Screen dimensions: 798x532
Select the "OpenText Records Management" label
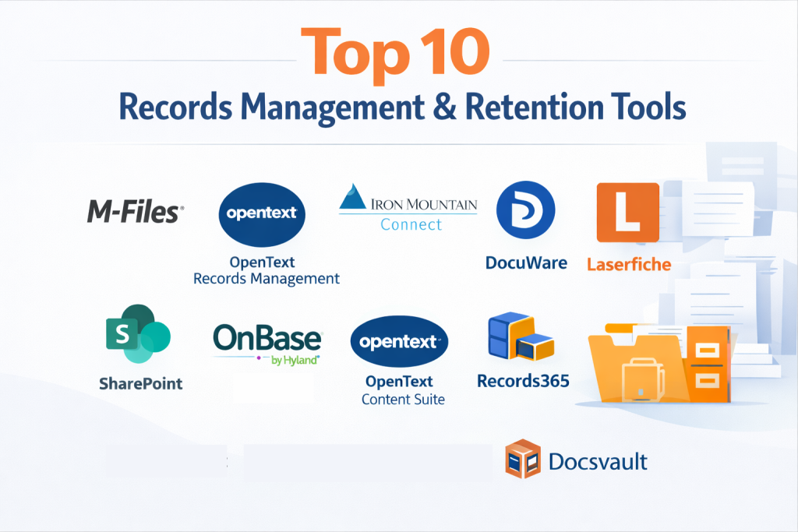pos(267,270)
